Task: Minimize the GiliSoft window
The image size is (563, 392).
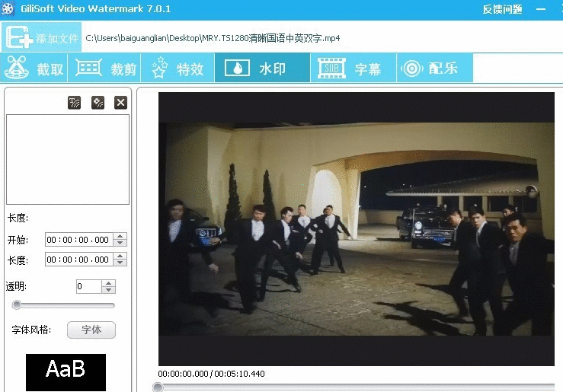Action: [x=541, y=9]
